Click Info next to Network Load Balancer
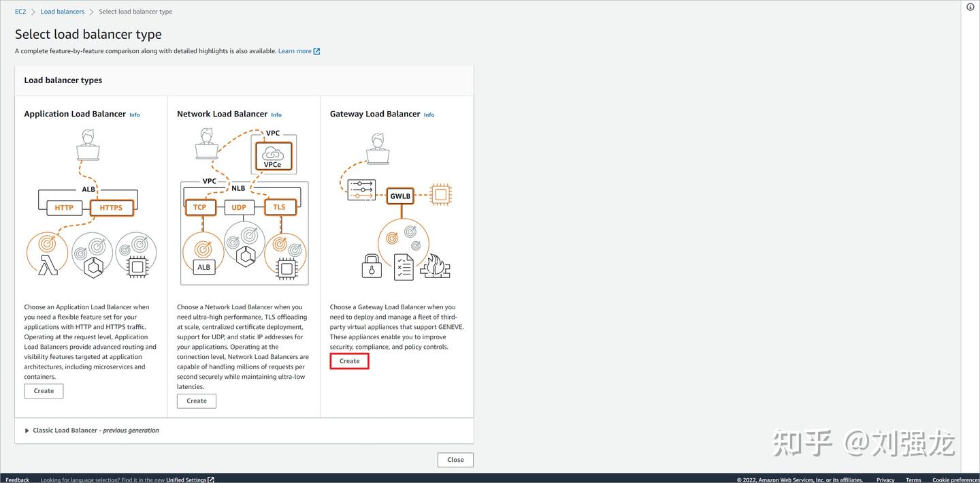 [x=276, y=114]
